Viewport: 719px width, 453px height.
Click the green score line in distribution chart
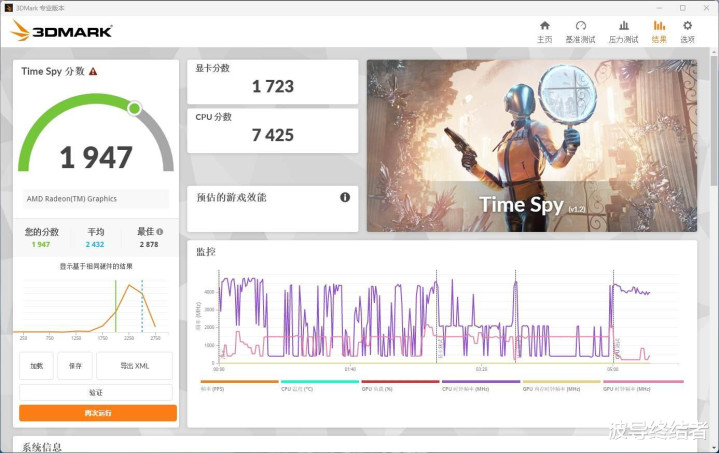tap(116, 306)
